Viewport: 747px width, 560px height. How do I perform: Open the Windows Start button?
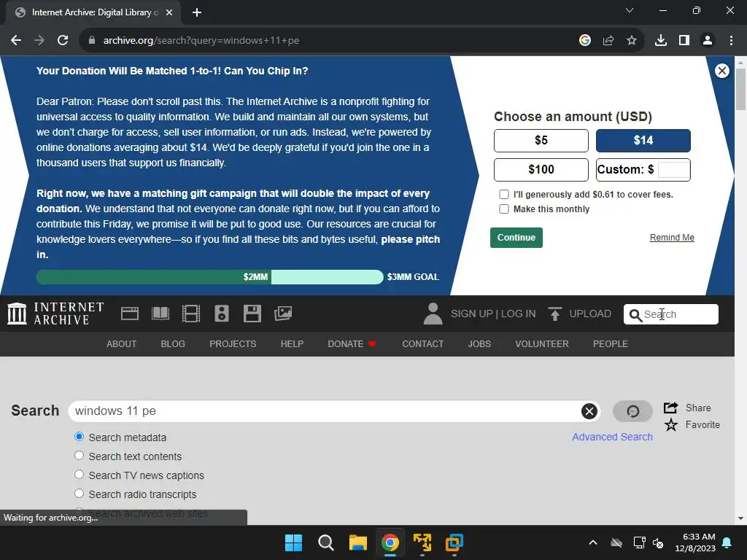[293, 542]
